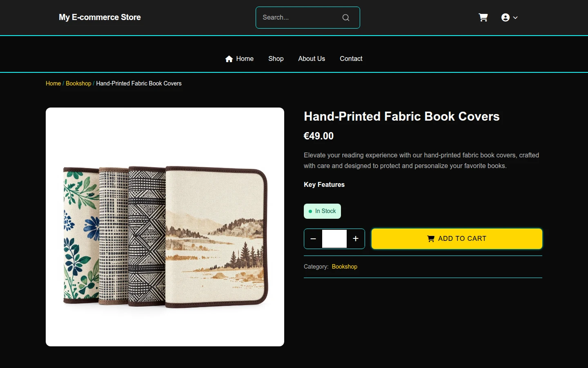Add the book covers to cart

[x=457, y=239]
